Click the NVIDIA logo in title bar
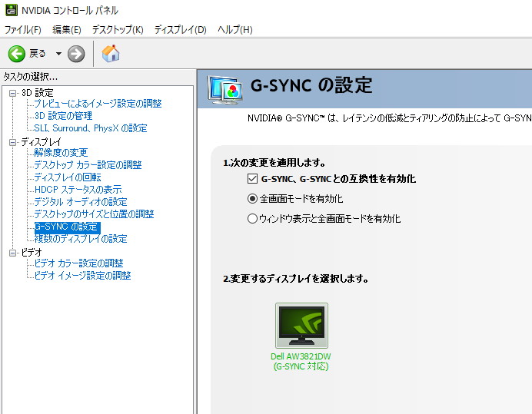Image resolution: width=532 pixels, height=414 pixels. pyautogui.click(x=9, y=10)
